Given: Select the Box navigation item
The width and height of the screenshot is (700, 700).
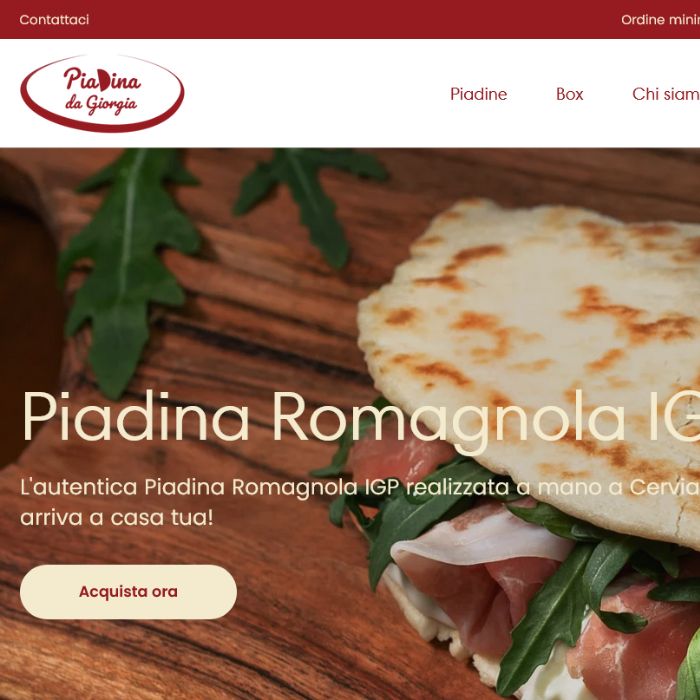Looking at the screenshot, I should click(569, 94).
